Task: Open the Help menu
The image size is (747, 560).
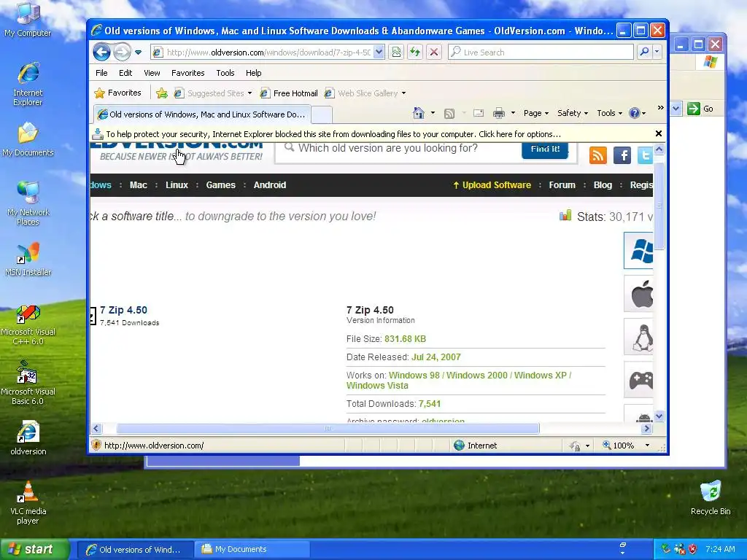Action: tap(253, 73)
